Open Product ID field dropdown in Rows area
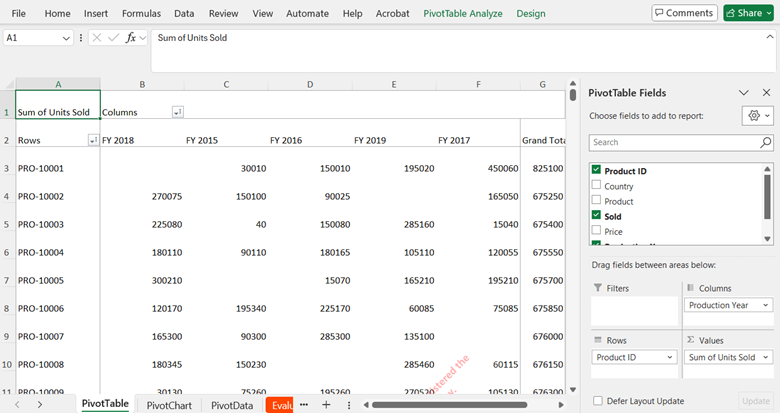 pos(670,357)
